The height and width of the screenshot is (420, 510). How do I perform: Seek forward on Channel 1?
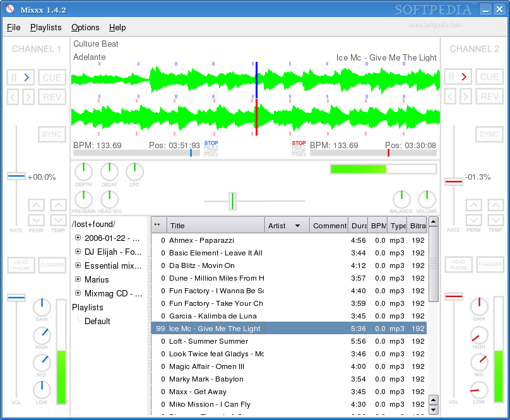(x=28, y=97)
